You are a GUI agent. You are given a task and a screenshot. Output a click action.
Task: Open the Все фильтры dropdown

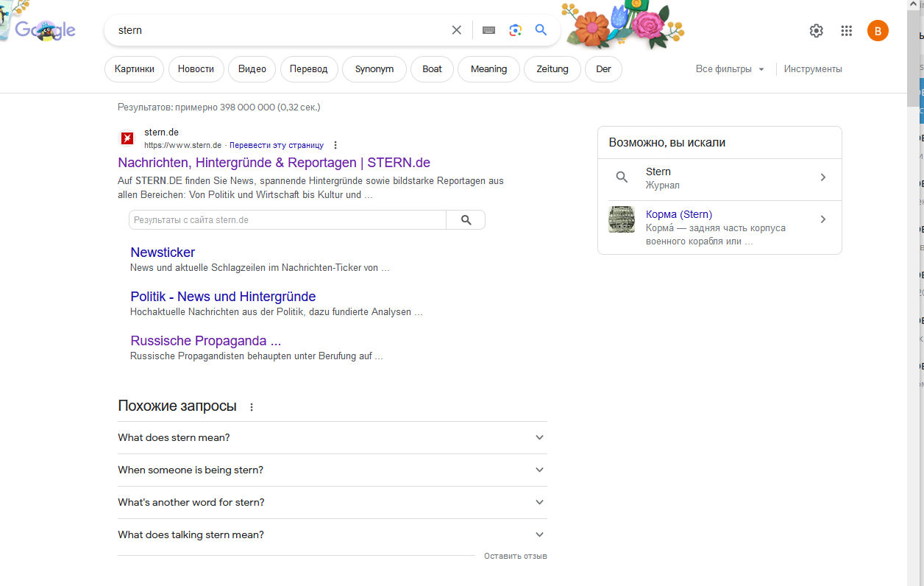(730, 69)
